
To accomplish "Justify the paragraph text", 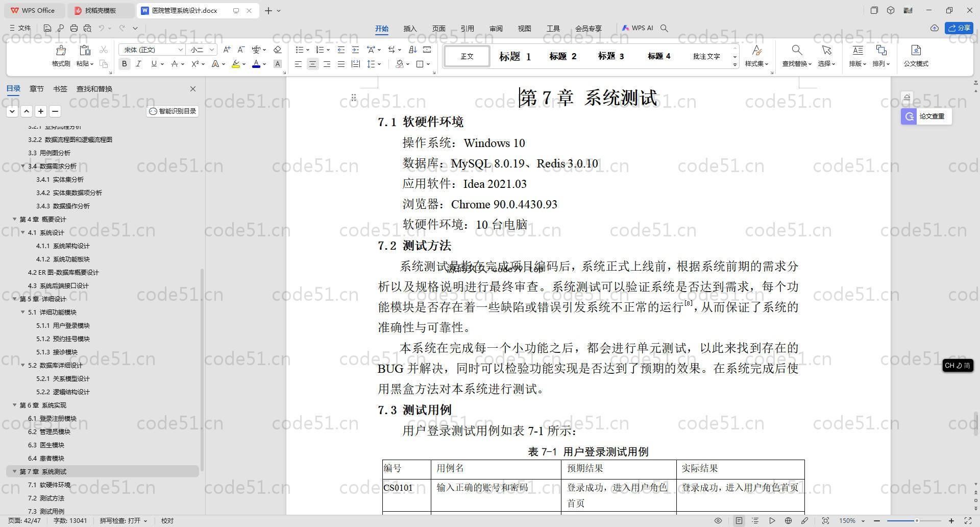I will pos(341,64).
